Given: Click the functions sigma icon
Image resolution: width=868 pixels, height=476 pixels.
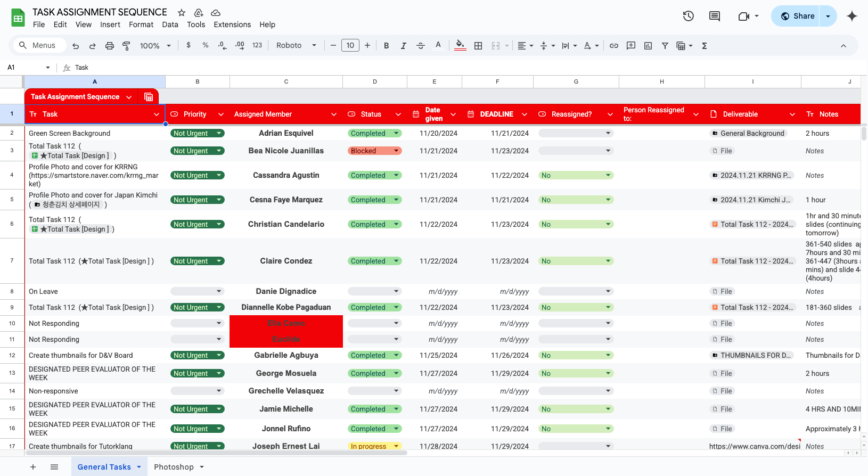Looking at the screenshot, I should pyautogui.click(x=705, y=46).
